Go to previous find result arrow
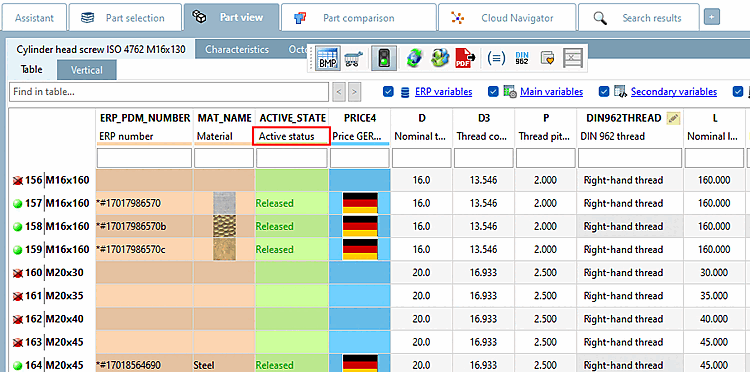The image size is (750, 372). 339,92
